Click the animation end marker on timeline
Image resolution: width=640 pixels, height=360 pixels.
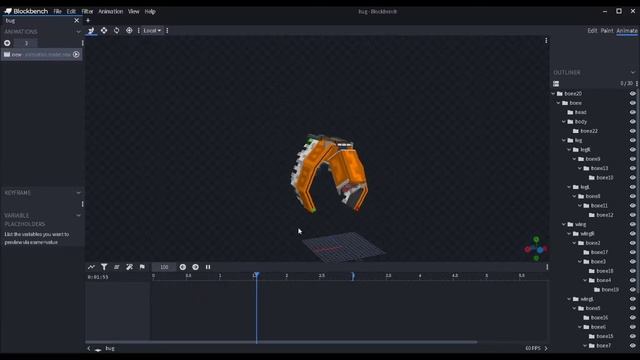(353, 276)
